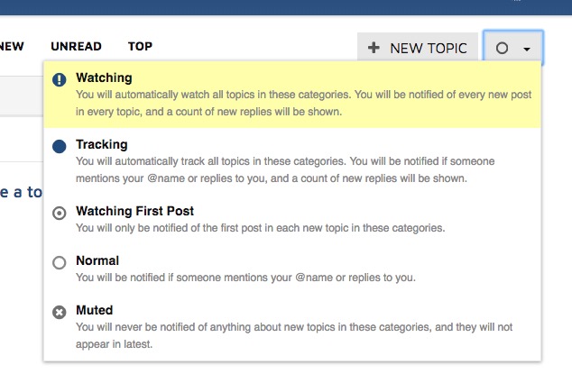The height and width of the screenshot is (392, 572).
Task: Click the Tracking filled circle icon
Action: point(60,147)
